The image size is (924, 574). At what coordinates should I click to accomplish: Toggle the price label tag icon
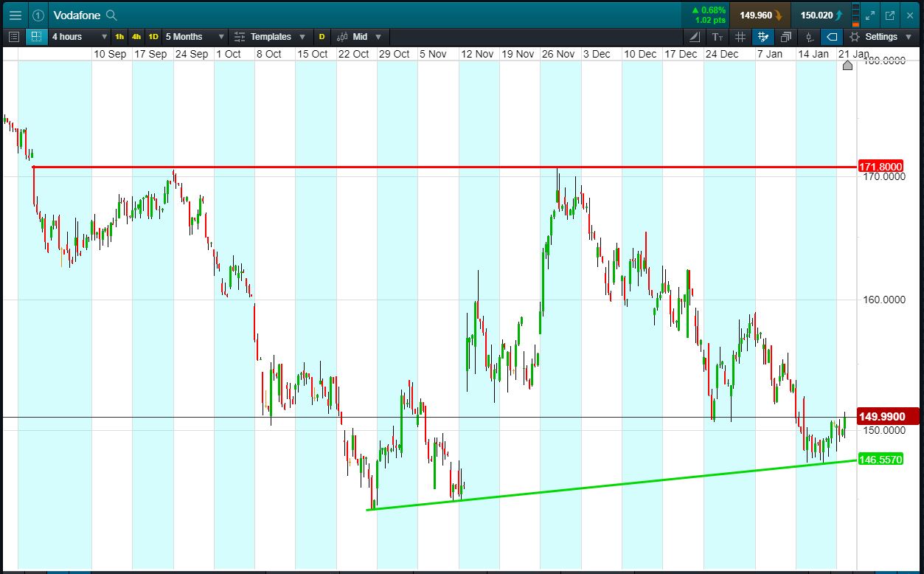832,36
